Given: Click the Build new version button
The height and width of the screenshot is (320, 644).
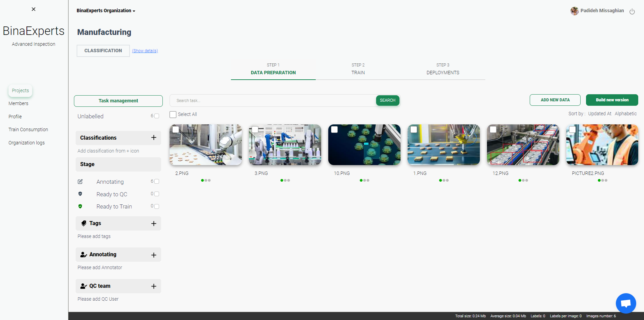Looking at the screenshot, I should click(x=612, y=100).
